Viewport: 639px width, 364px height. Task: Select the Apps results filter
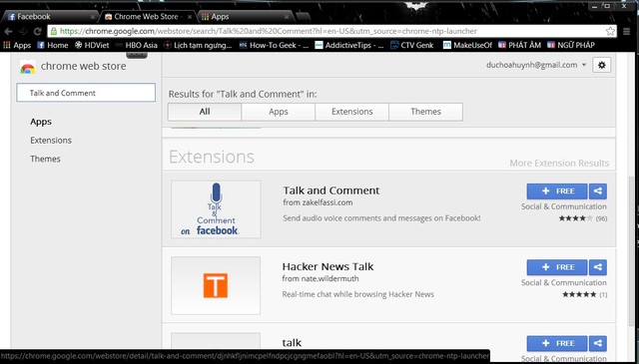click(x=279, y=112)
